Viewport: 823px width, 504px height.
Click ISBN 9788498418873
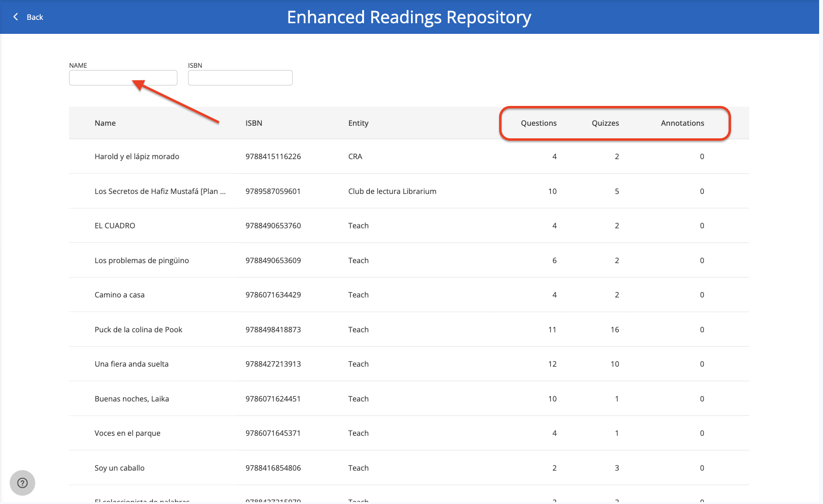click(x=273, y=329)
